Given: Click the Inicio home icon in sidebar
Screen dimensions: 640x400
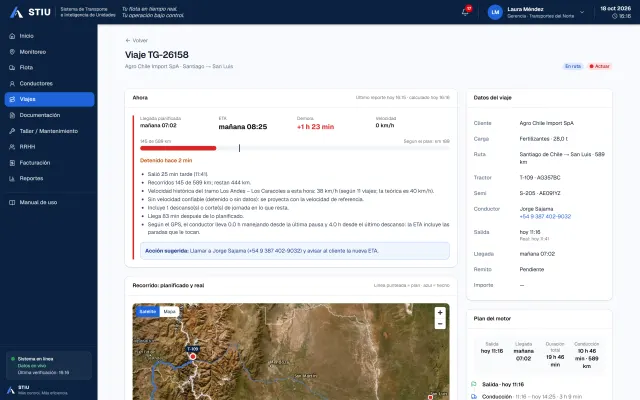Looking at the screenshot, I should coord(12,36).
